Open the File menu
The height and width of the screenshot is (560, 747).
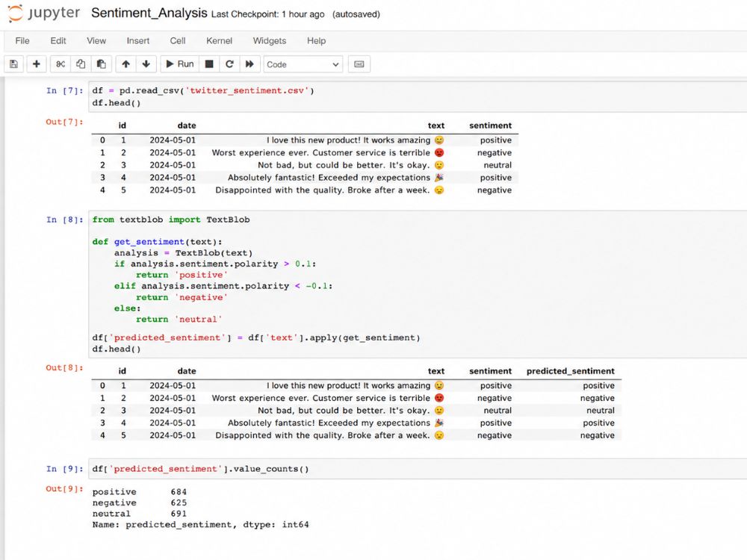tap(22, 41)
